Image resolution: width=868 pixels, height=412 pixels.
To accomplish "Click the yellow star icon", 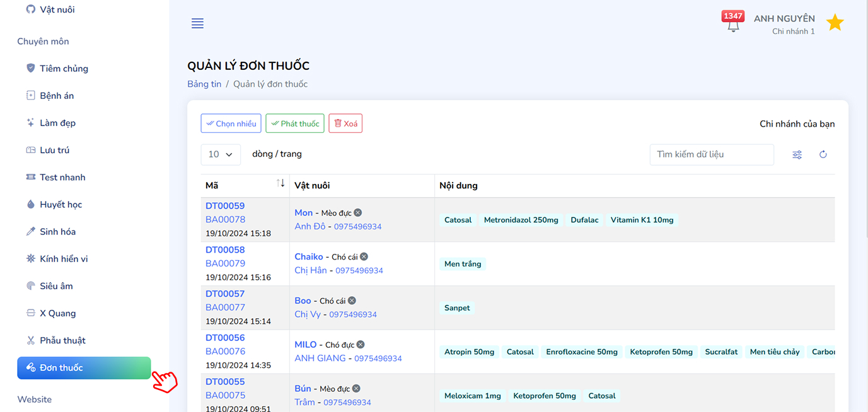I will point(835,23).
